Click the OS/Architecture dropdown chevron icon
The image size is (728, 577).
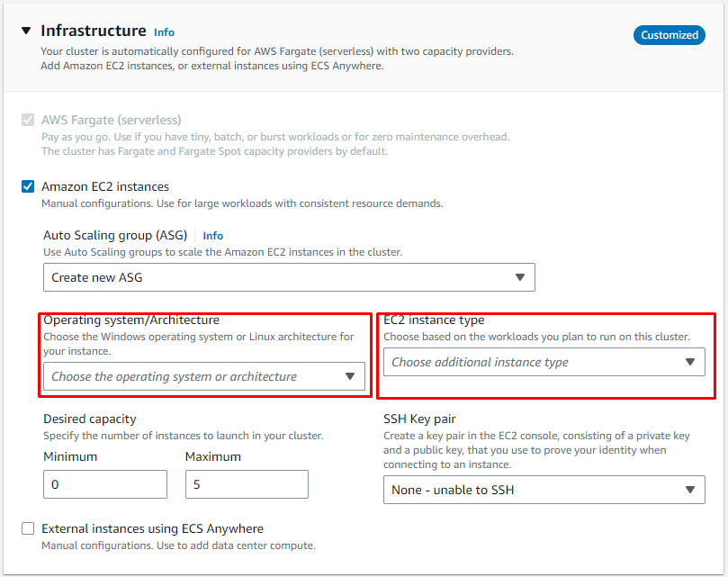(350, 376)
